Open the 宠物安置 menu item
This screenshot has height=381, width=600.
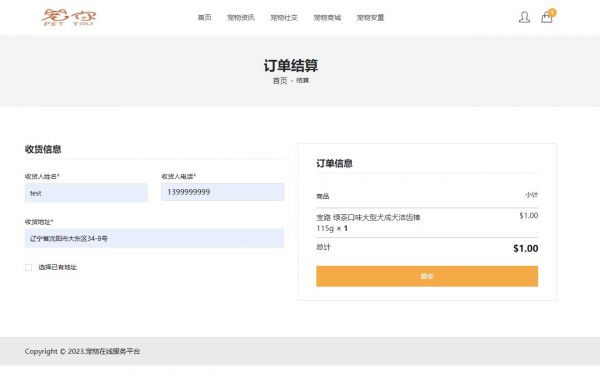click(x=370, y=18)
